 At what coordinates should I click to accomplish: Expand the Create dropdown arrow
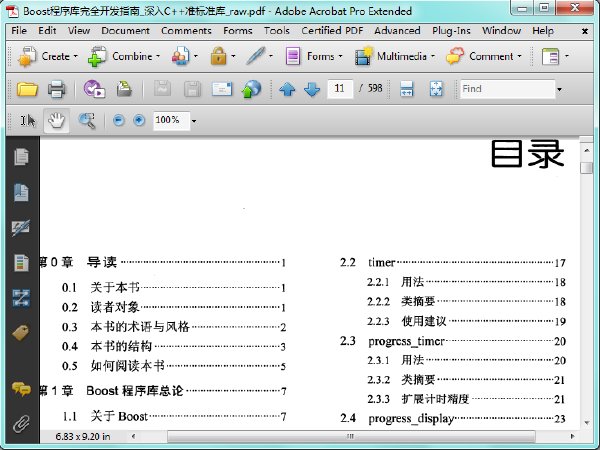coord(75,56)
